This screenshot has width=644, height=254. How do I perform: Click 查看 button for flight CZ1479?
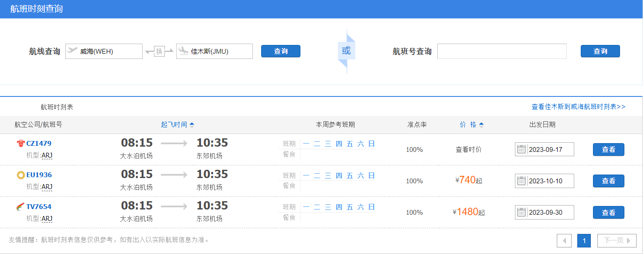pyautogui.click(x=609, y=149)
